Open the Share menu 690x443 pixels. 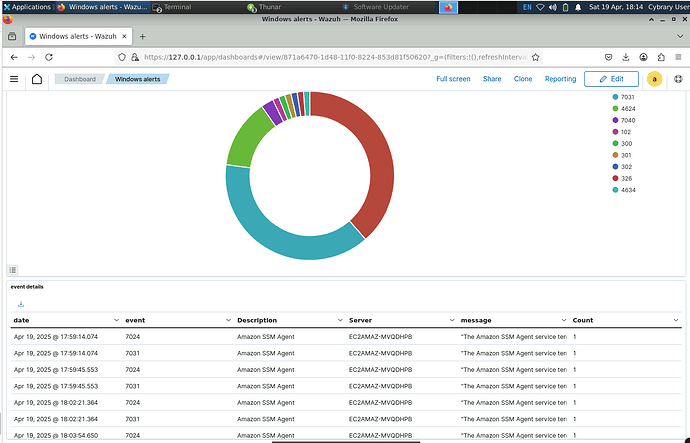[x=492, y=79]
